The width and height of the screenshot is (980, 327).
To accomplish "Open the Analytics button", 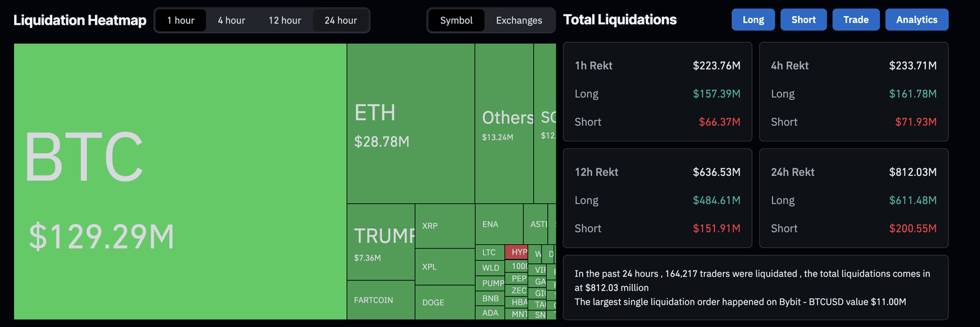I will point(916,20).
